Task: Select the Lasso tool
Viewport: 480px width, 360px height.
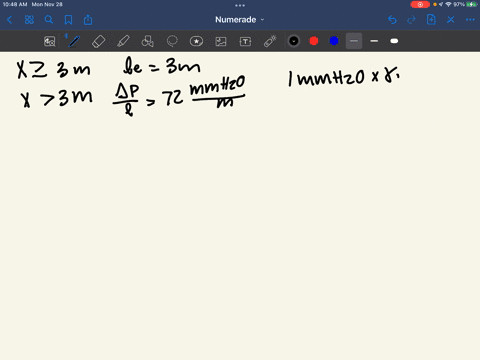Action: [x=172, y=41]
